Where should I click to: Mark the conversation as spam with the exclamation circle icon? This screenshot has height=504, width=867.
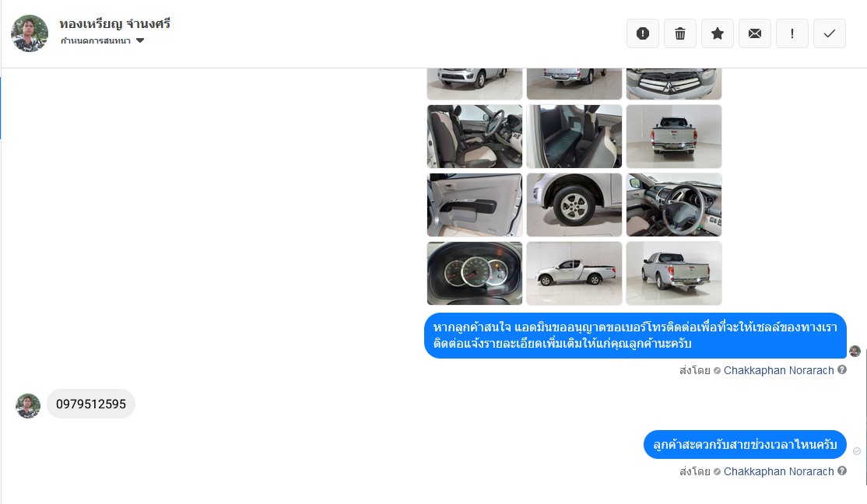[x=643, y=33]
